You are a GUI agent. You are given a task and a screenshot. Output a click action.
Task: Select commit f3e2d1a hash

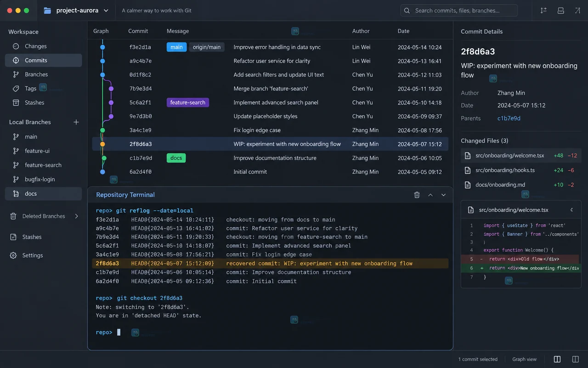click(141, 47)
